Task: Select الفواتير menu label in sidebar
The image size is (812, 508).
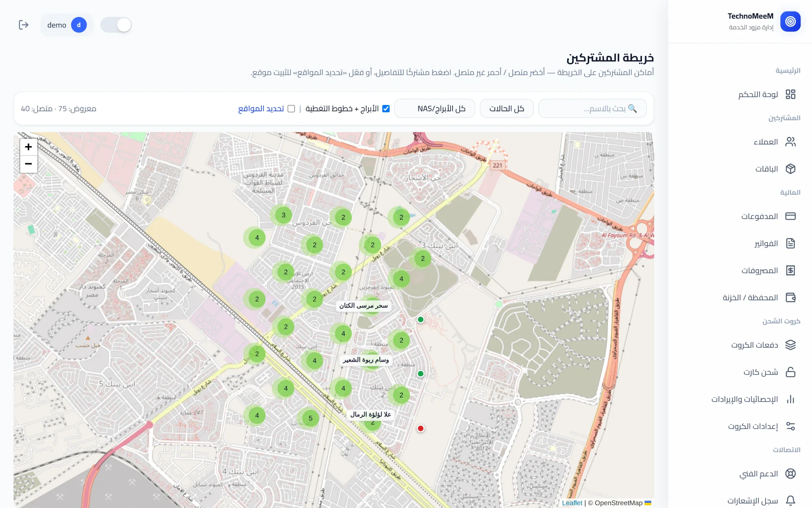Action: [766, 243]
